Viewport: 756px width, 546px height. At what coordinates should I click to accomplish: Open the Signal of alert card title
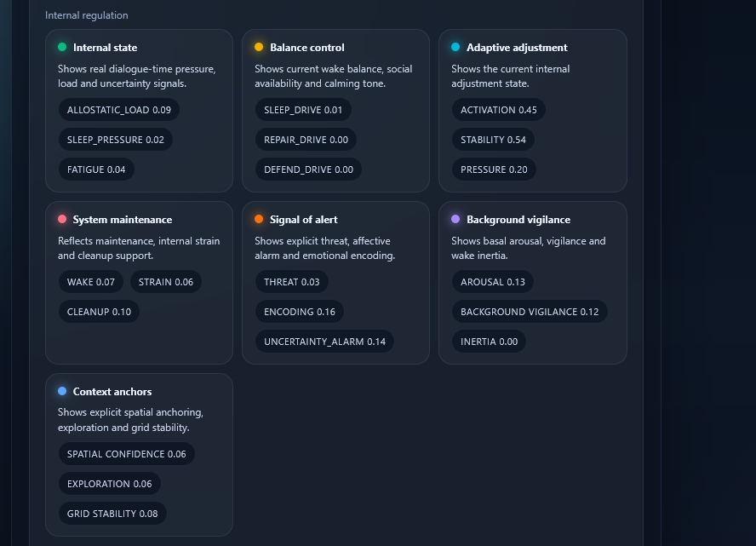[x=304, y=220]
